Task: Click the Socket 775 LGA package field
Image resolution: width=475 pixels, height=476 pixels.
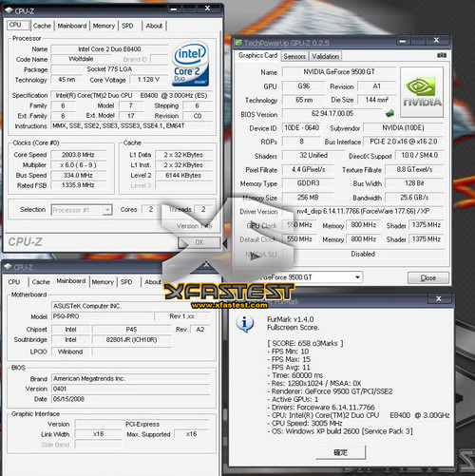Action: pyautogui.click(x=109, y=69)
